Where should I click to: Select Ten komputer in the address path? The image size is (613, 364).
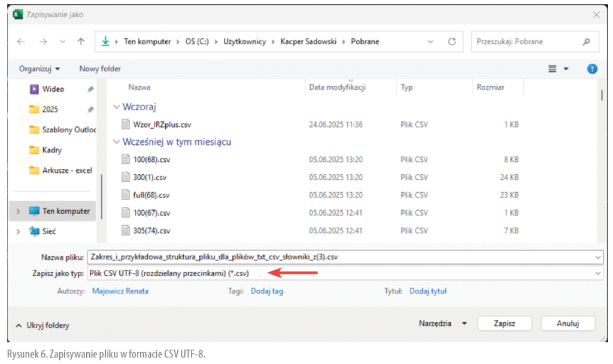[147, 41]
